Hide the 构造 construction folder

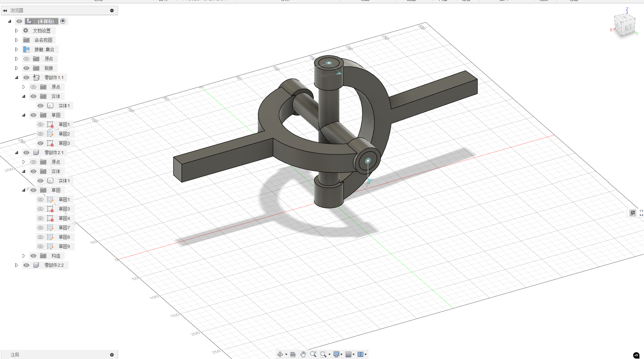tap(33, 256)
